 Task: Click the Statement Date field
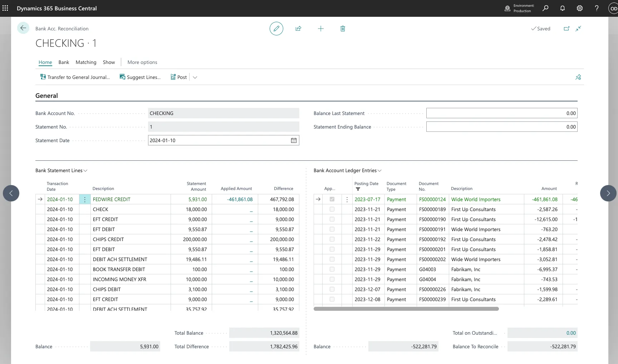click(x=224, y=140)
